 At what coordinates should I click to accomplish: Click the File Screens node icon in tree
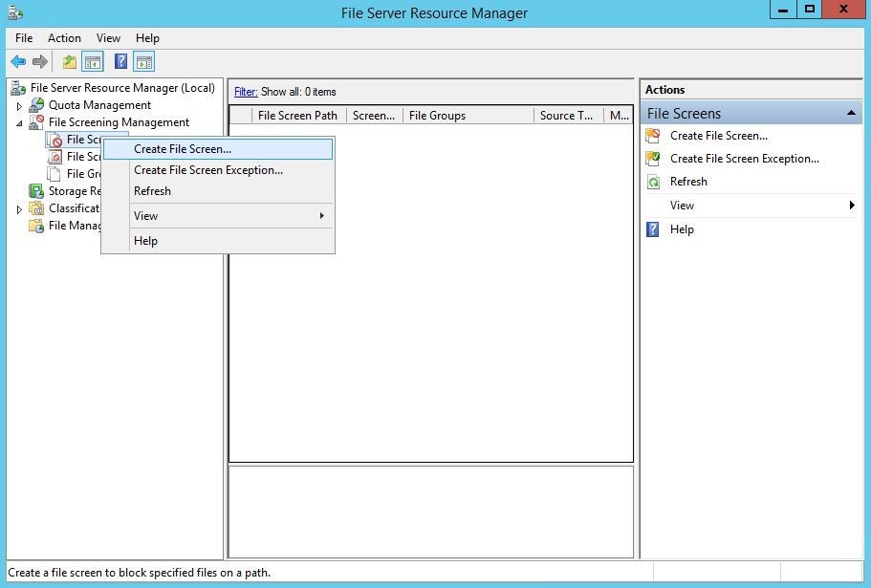[55, 140]
